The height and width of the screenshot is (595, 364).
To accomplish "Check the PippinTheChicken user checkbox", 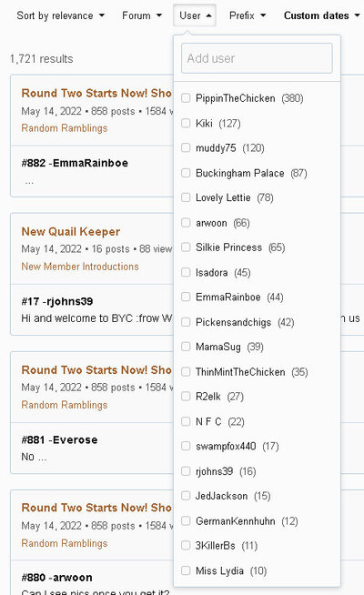I will click(x=186, y=98).
